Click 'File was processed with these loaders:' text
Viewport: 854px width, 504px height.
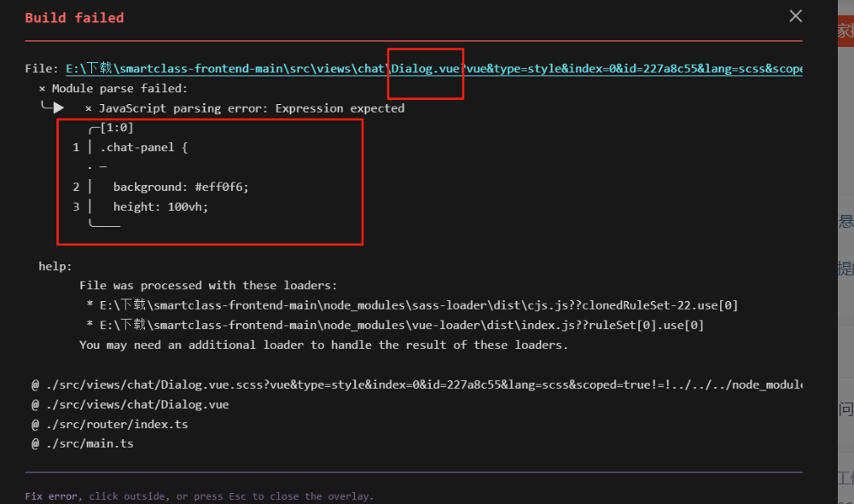click(x=208, y=286)
